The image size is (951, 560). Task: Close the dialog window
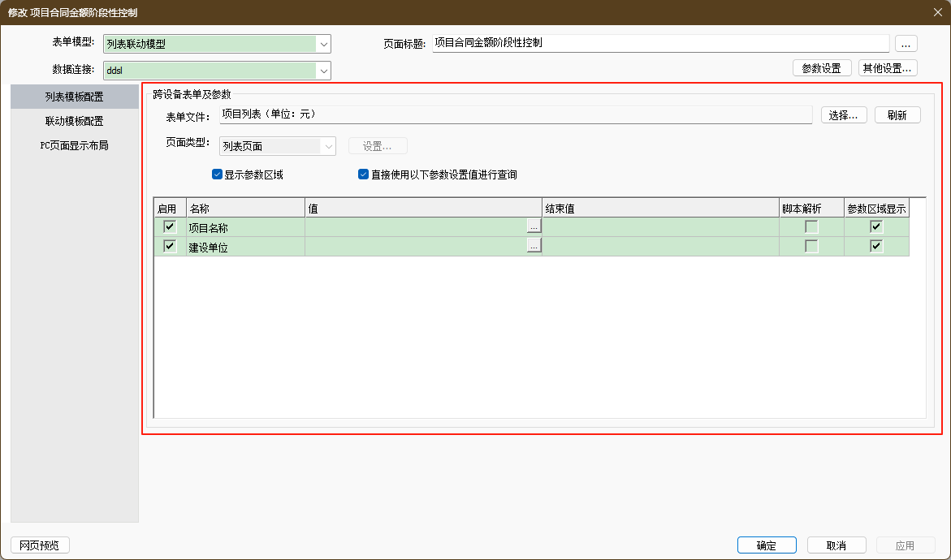point(936,12)
